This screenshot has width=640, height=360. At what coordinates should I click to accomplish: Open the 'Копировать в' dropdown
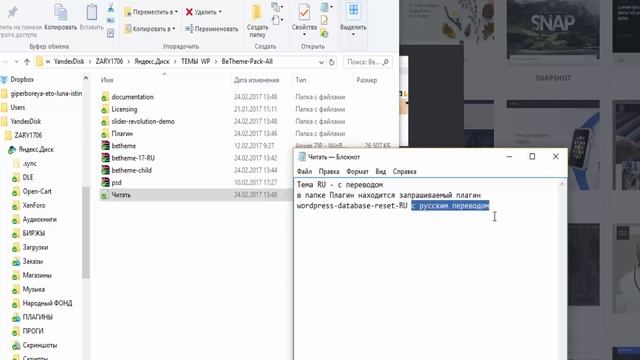150,29
